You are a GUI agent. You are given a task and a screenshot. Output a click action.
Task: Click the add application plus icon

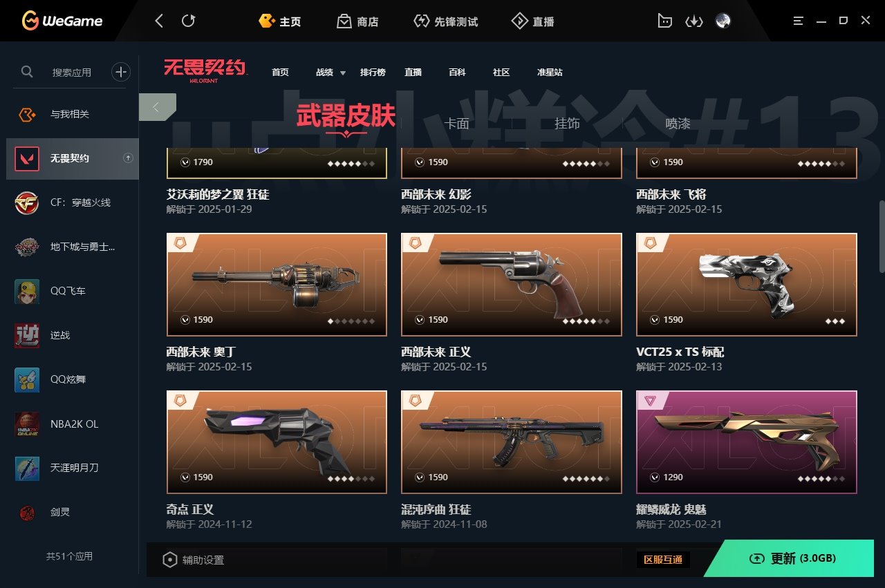click(x=121, y=71)
